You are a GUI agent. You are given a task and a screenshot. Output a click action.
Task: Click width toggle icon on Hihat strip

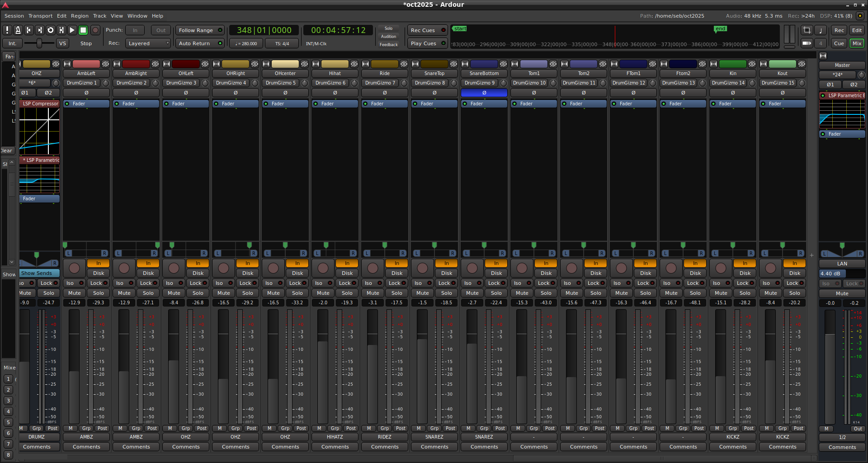click(316, 64)
